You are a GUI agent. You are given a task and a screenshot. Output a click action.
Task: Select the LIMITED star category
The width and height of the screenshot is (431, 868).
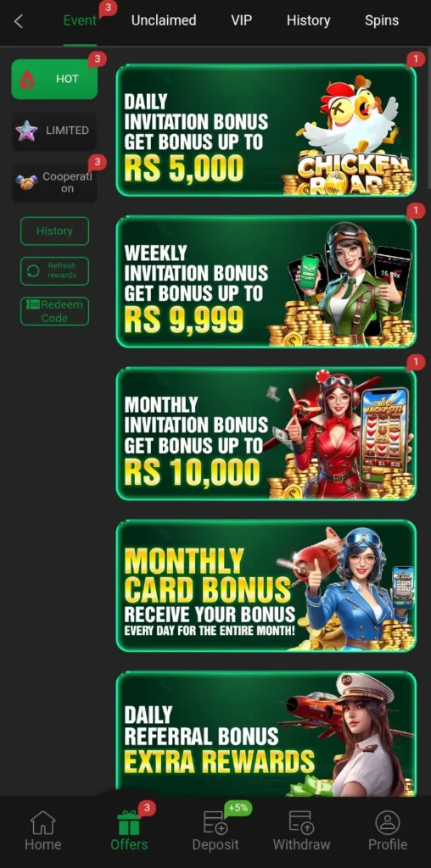(54, 131)
